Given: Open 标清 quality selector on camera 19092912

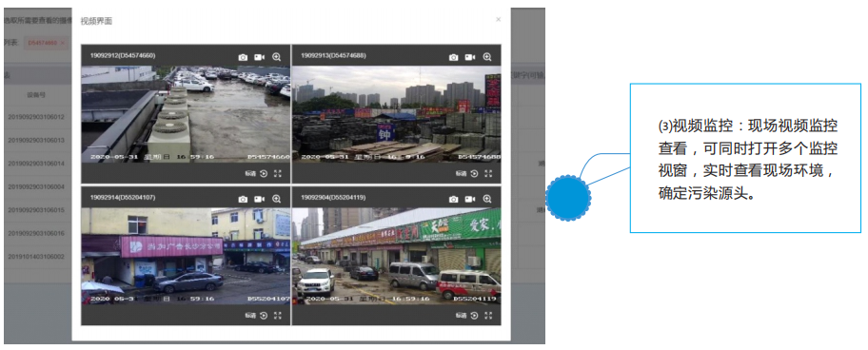Looking at the screenshot, I should pyautogui.click(x=250, y=174).
